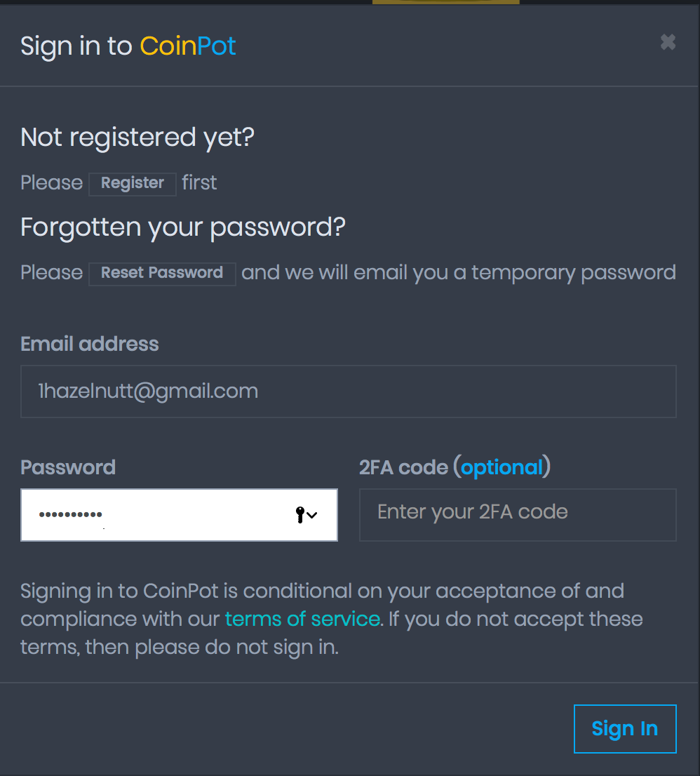Click the 'Email address' field label
Viewport: 700px width, 776px height.
click(x=90, y=344)
